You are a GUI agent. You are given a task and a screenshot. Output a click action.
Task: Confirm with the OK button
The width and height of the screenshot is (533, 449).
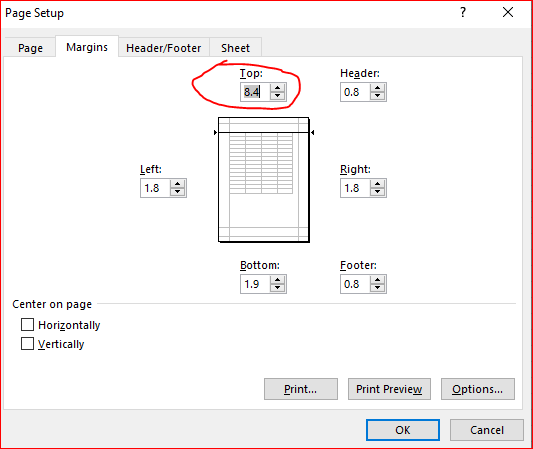pos(403,430)
